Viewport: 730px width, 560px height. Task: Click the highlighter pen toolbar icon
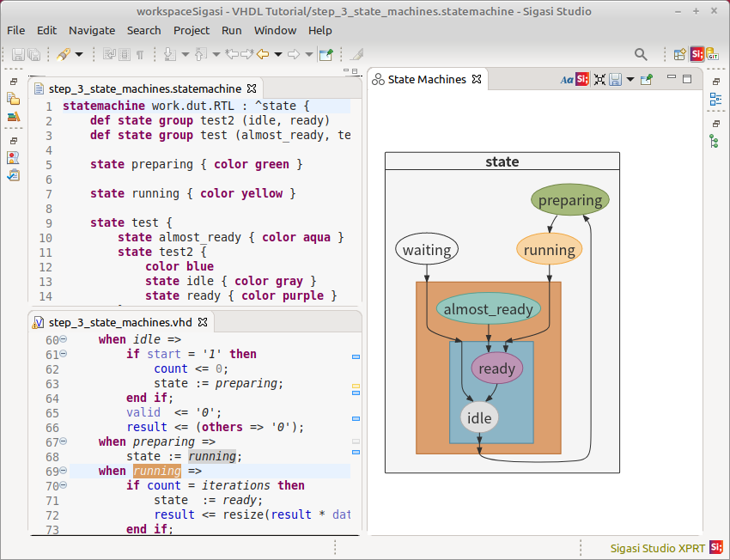point(64,54)
